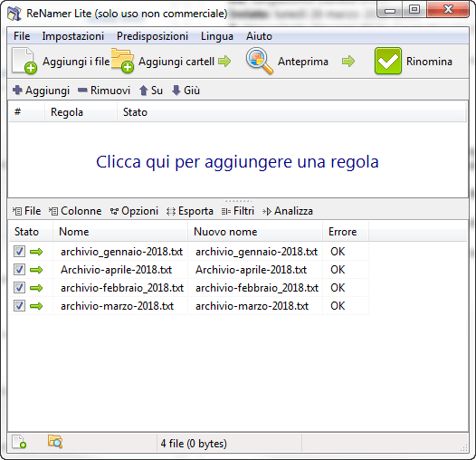Close the ReNamer Lite window
This screenshot has height=460, width=476.
[x=448, y=10]
